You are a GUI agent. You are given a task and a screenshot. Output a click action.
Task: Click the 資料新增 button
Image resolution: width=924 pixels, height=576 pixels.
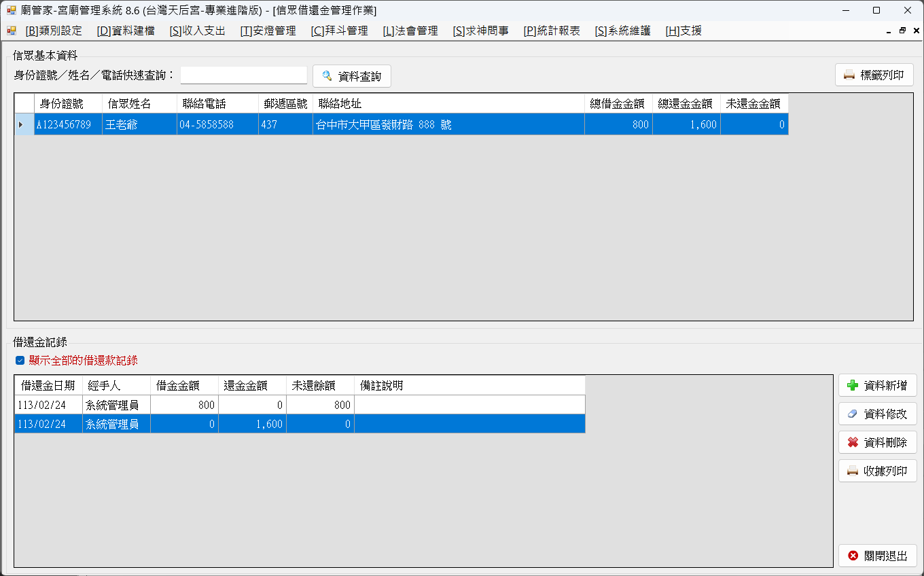(878, 386)
